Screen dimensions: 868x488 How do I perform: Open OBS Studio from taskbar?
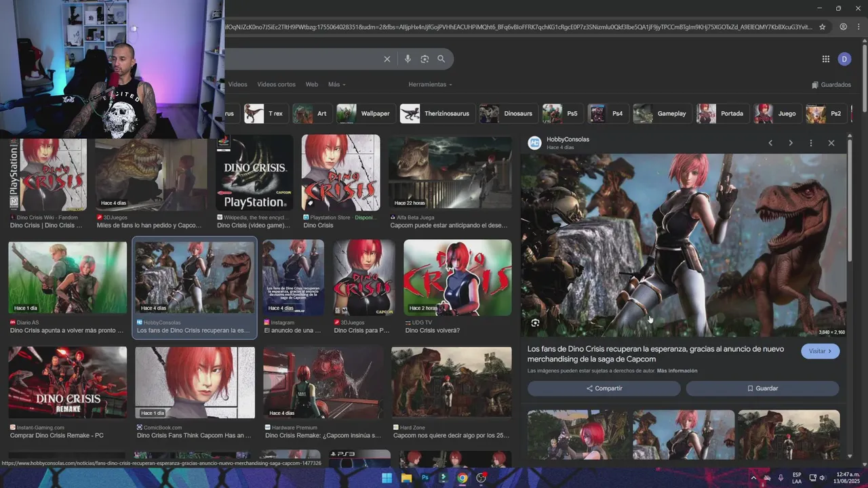click(x=481, y=478)
